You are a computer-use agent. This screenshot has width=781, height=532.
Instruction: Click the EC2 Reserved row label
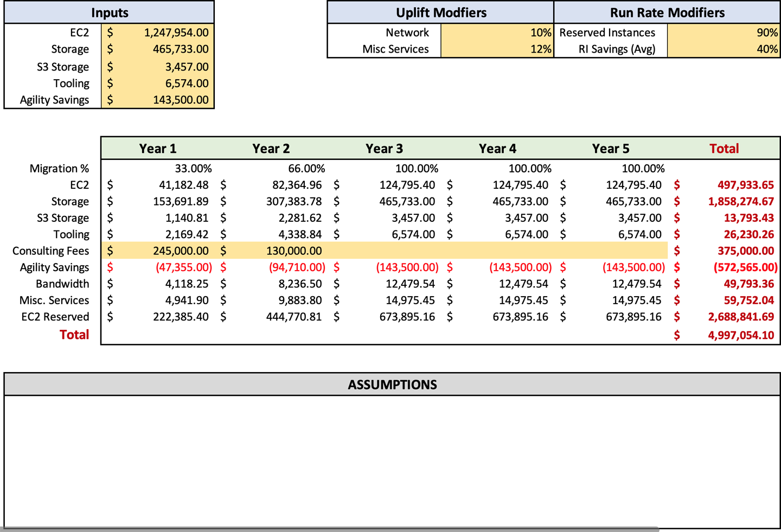pyautogui.click(x=55, y=317)
